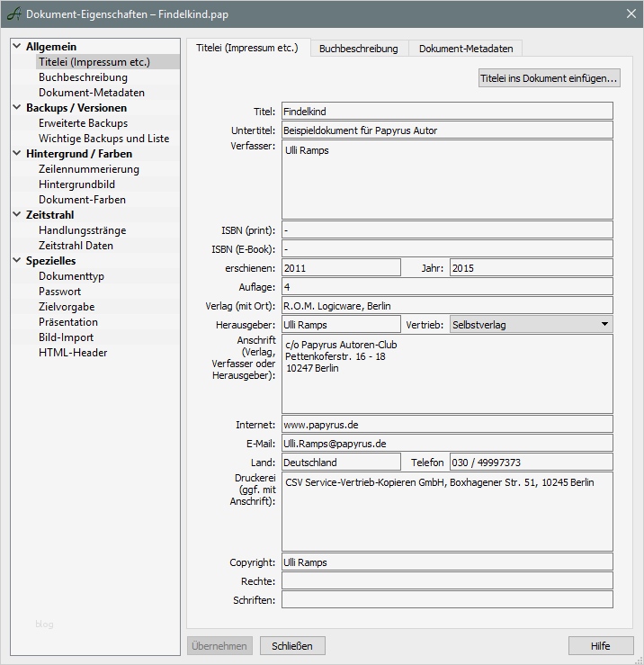Switch to the Dokument-Metadaten tab

466,49
